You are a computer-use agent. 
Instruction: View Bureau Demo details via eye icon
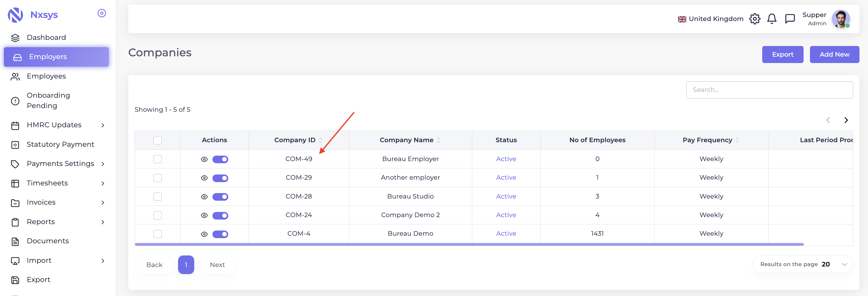(x=204, y=234)
